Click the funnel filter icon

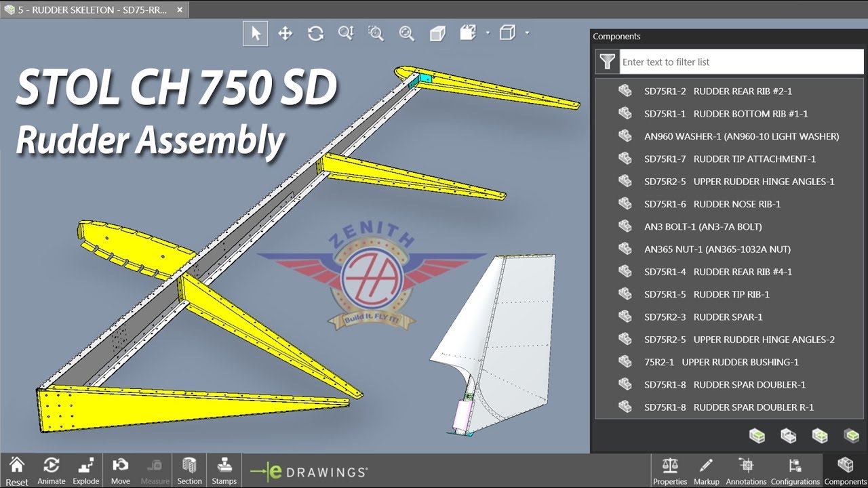click(606, 62)
